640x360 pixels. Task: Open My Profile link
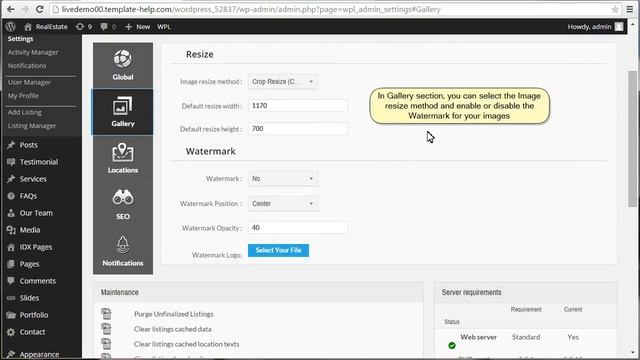(x=23, y=96)
